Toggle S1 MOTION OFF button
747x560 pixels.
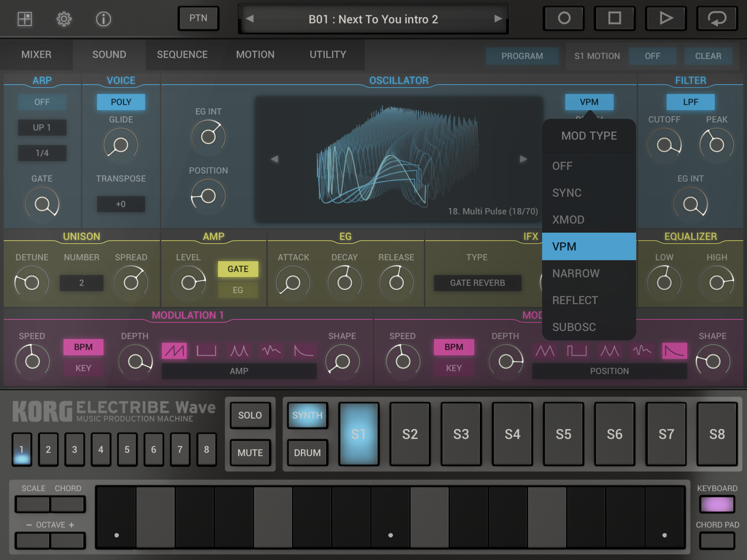[x=652, y=56]
